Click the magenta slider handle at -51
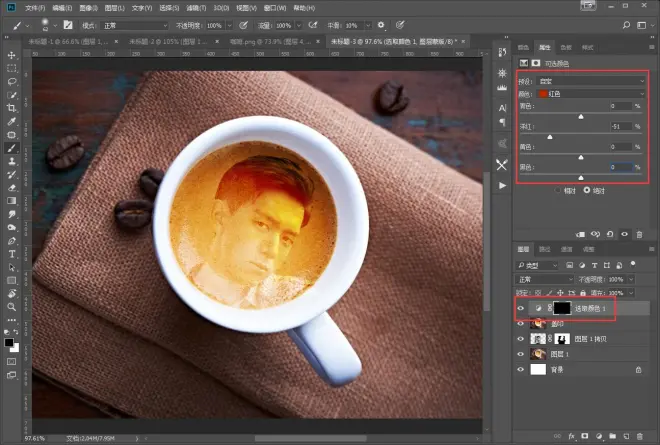 click(x=550, y=137)
